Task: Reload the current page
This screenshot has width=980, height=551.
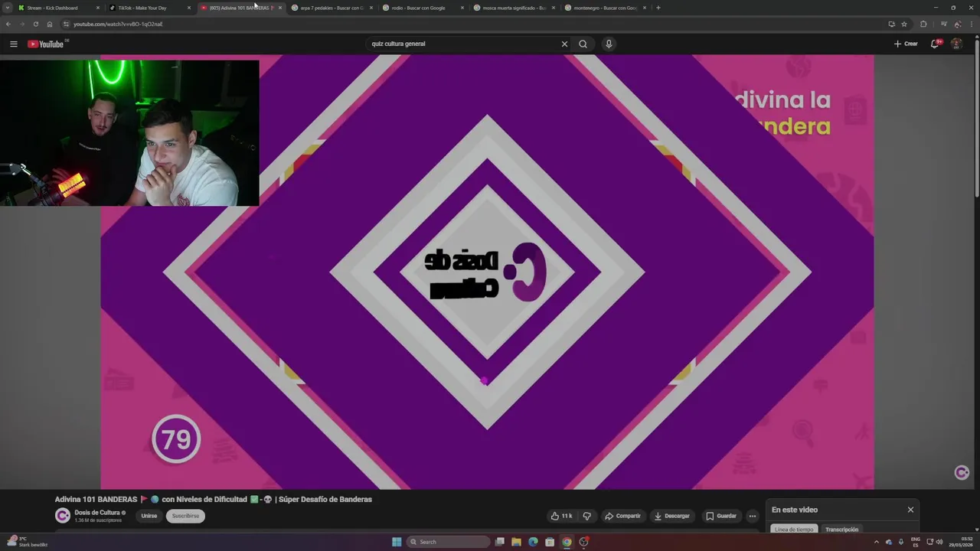Action: (35, 24)
